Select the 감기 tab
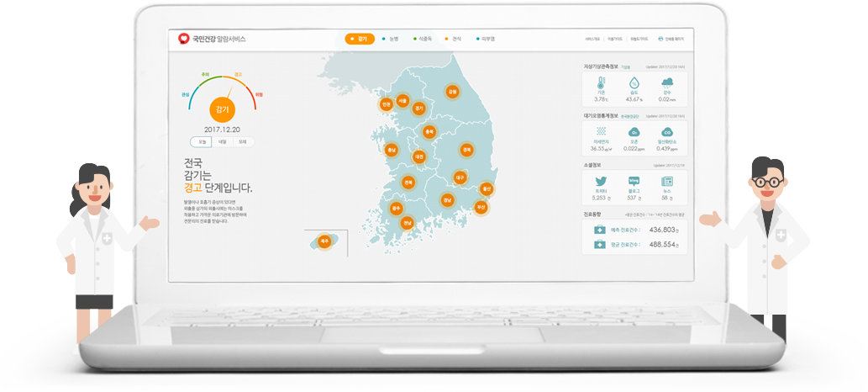This screenshot has height=392, width=868. [360, 39]
